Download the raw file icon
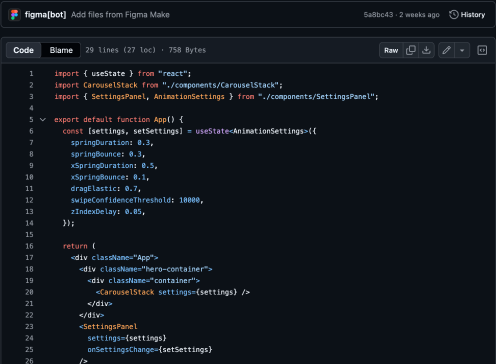 [426, 50]
